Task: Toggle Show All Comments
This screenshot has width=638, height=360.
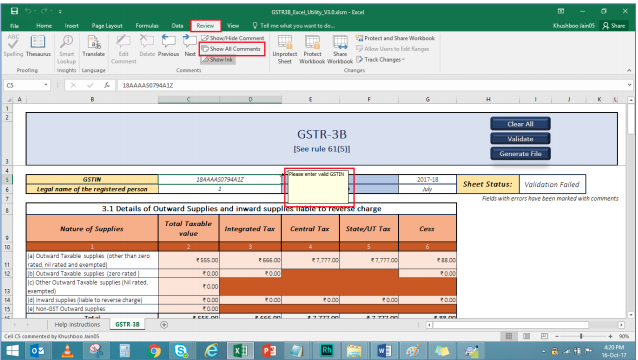Action: pyautogui.click(x=232, y=49)
